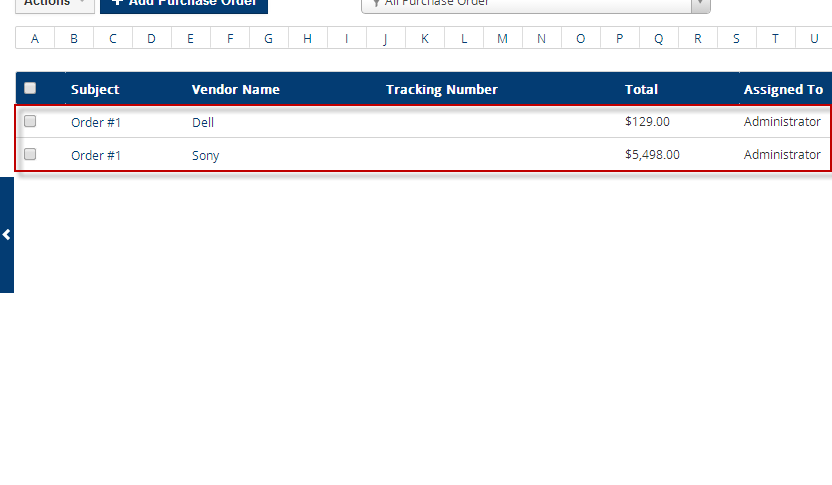This screenshot has height=485, width=832.
Task: Click the $5,498.00 total cell
Action: tap(652, 154)
